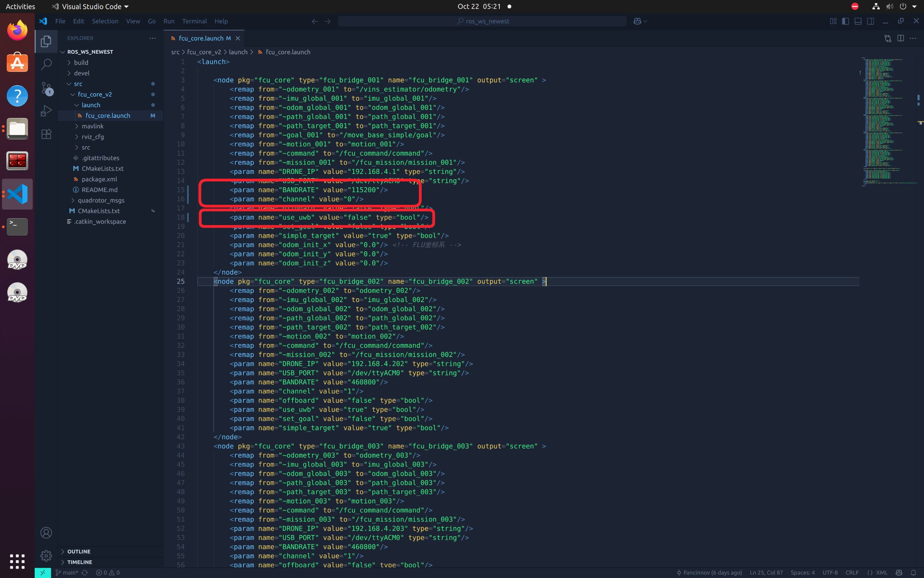The width and height of the screenshot is (924, 578).
Task: Open the Search view in activity bar
Action: [x=46, y=64]
